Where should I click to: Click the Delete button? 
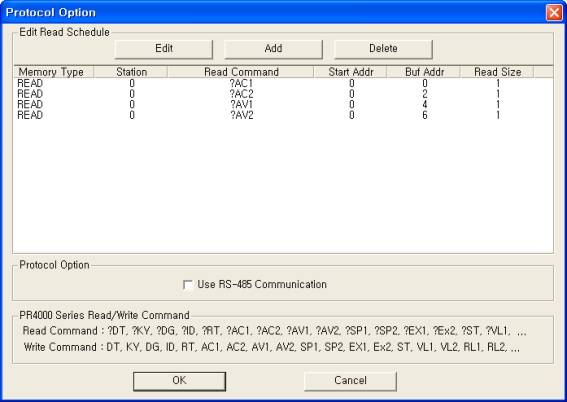[x=383, y=49]
